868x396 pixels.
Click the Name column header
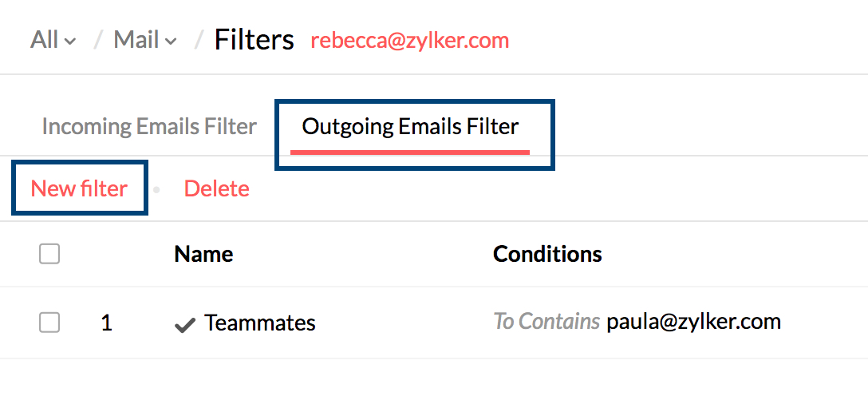click(203, 254)
